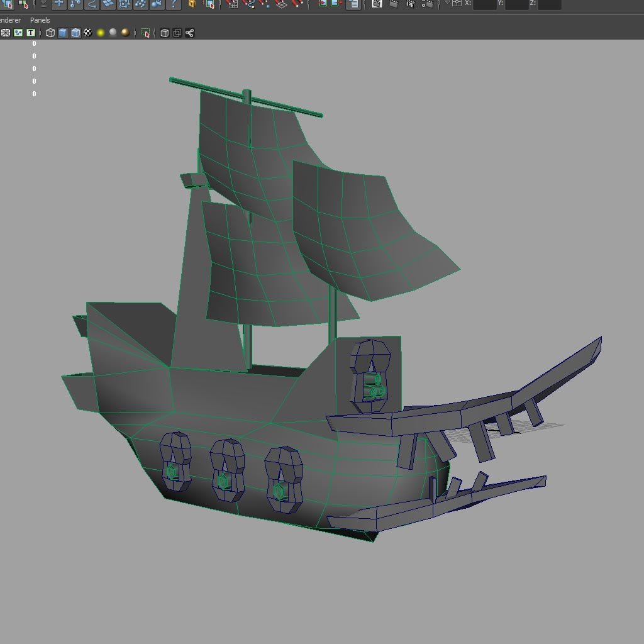Render the current frame

[x=392, y=4]
